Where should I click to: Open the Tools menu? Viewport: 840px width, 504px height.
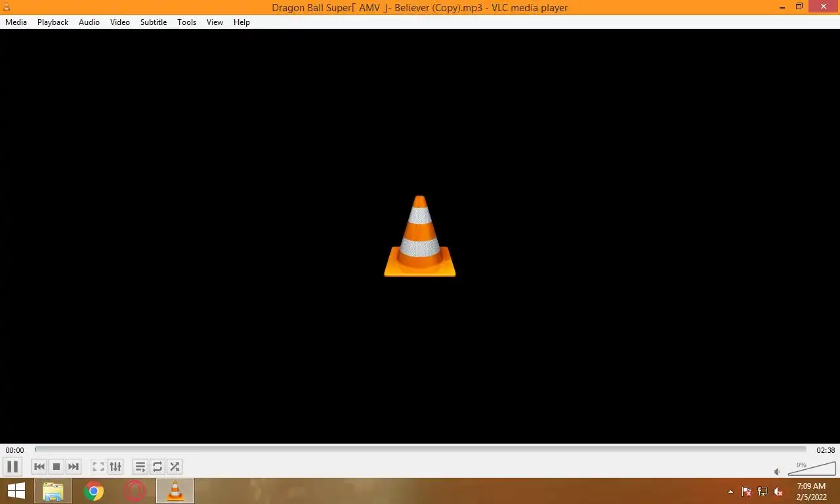pos(186,22)
